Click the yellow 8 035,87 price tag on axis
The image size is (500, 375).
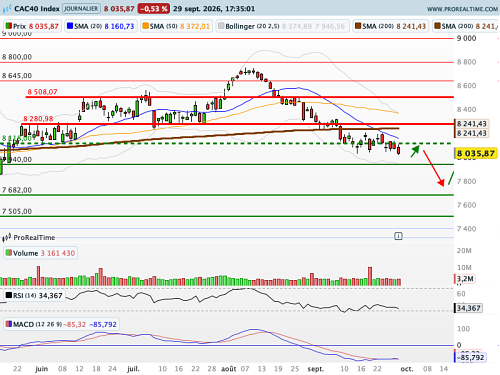(x=476, y=153)
